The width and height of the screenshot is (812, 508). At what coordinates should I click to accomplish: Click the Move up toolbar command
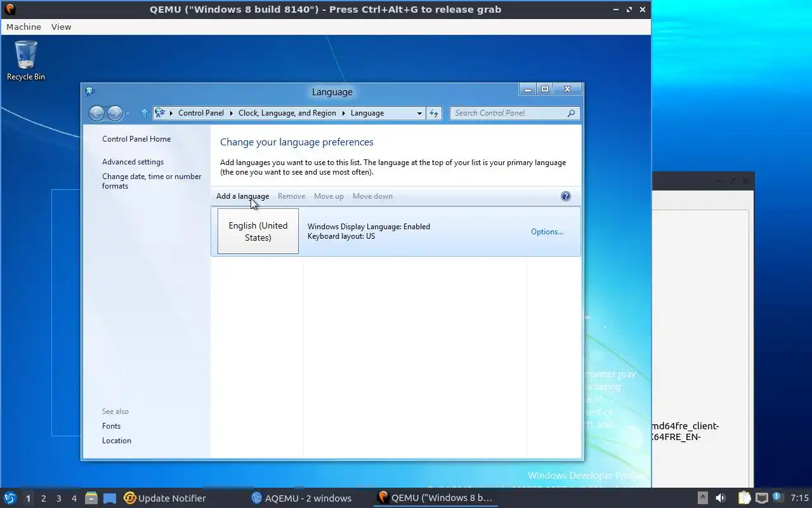click(329, 196)
